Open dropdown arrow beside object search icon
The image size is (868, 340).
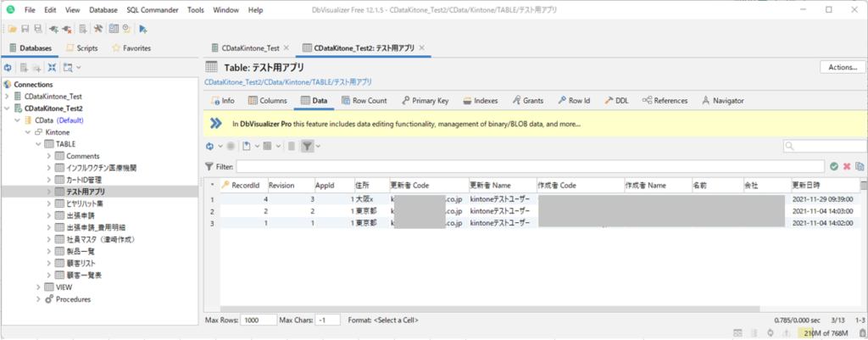point(78,68)
